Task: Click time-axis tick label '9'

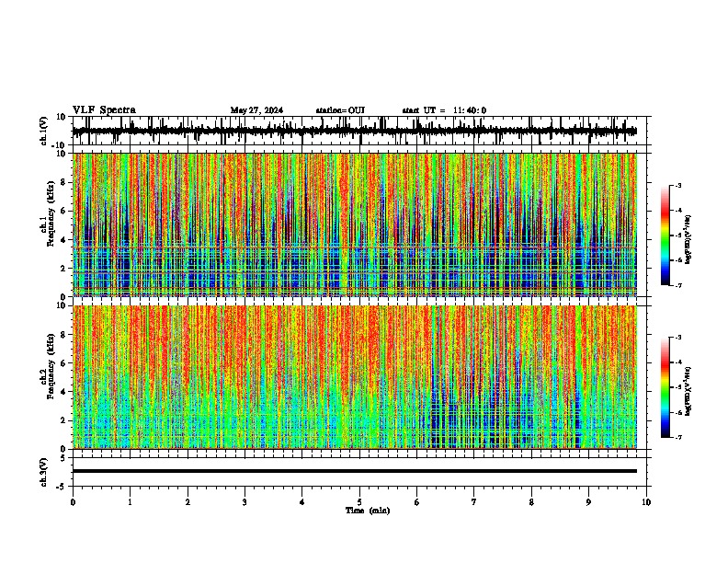Action: 588,501
